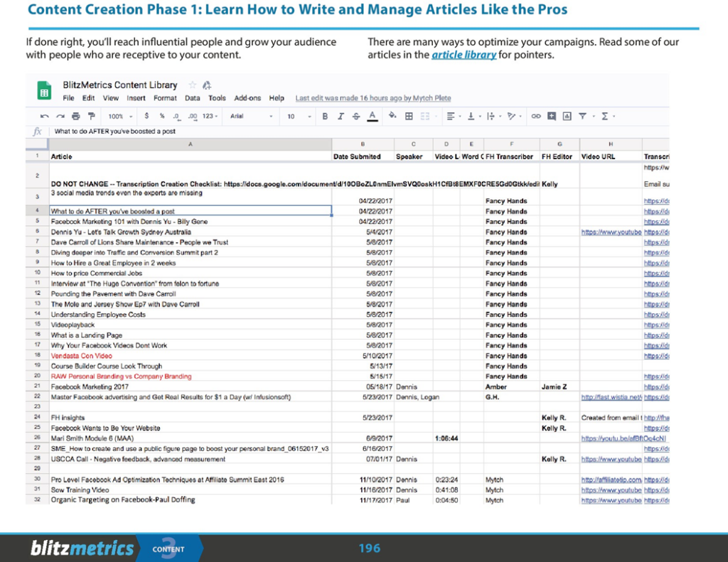The height and width of the screenshot is (562, 728).
Task: Open the youtu.be video link for Mari Smith
Action: (x=623, y=438)
